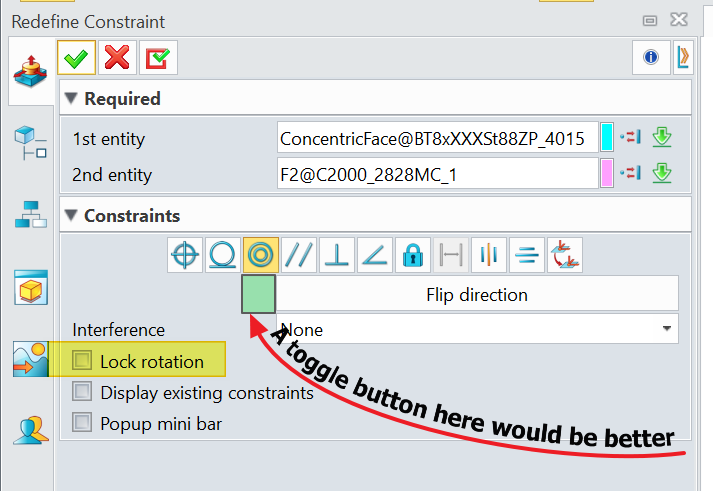Select the Distance constraint icon
This screenshot has height=491, width=713.
coord(451,255)
